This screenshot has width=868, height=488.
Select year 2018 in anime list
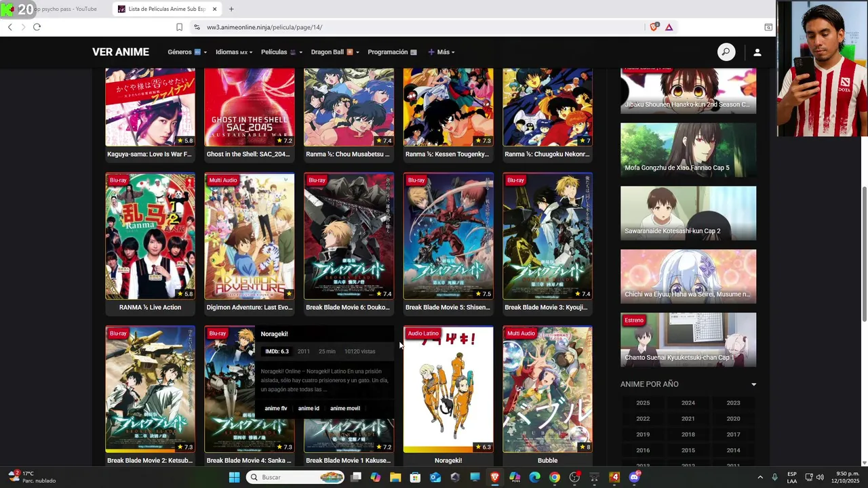[x=688, y=434]
